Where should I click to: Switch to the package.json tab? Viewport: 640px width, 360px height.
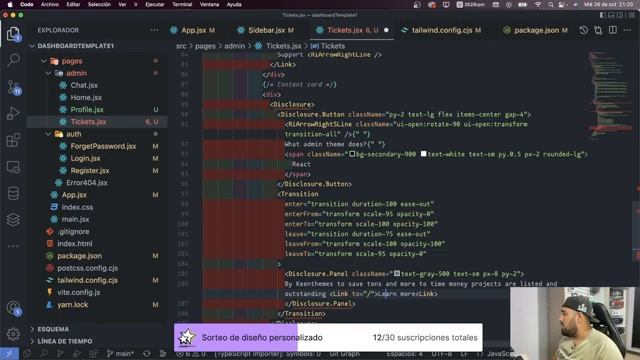536,30
